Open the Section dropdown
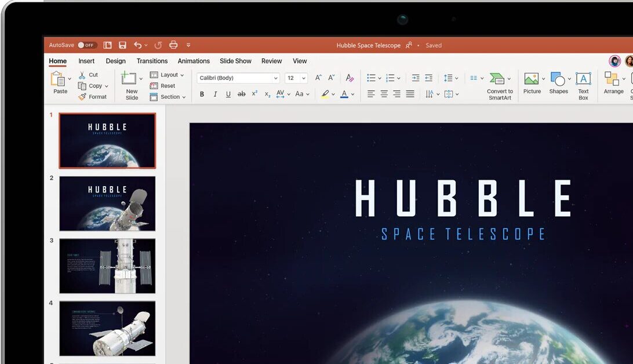 pyautogui.click(x=168, y=97)
